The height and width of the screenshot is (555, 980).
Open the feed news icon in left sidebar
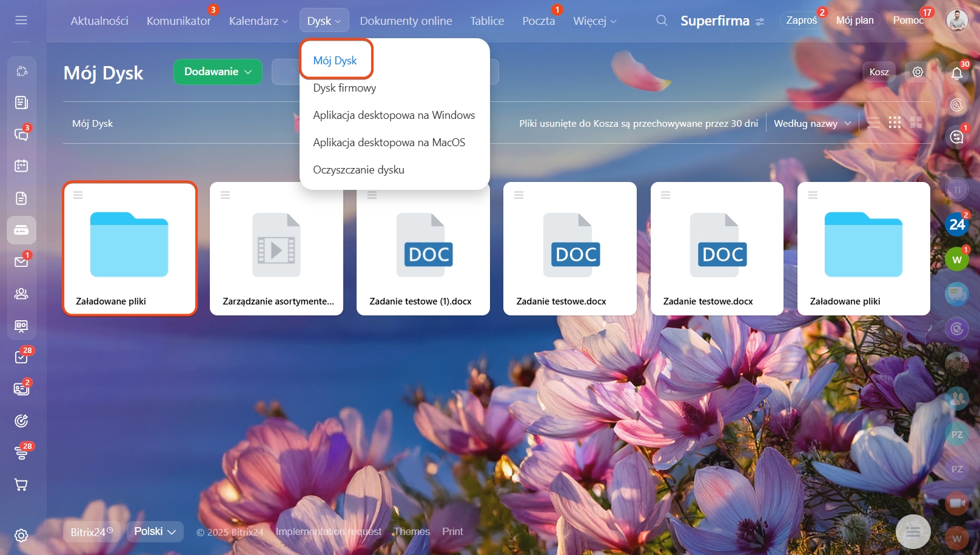pos(21,102)
